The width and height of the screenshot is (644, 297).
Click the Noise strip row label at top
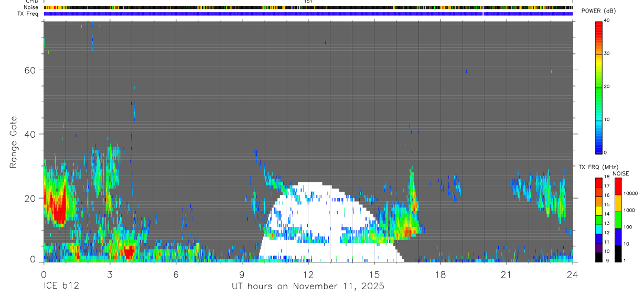[31, 7]
